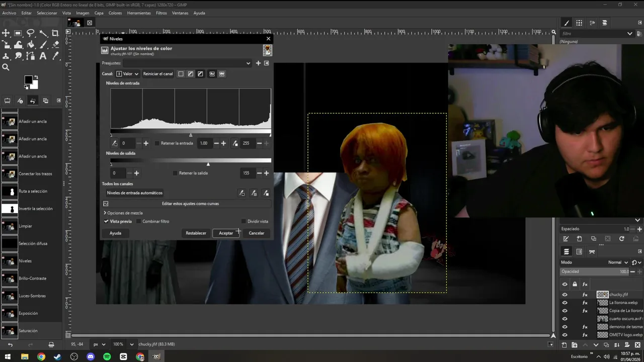Screen dimensions: 644x362
Task: Select the Zoom magnifier tool
Action: click(6, 67)
